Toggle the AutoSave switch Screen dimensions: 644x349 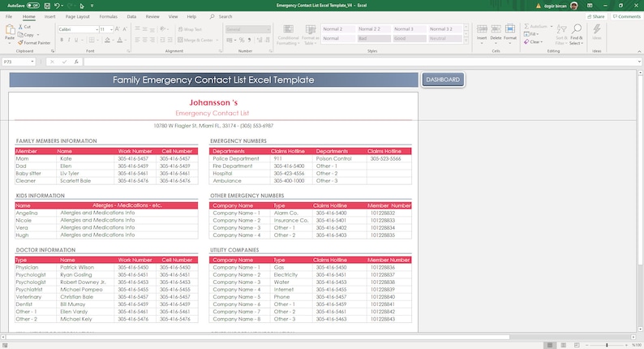[33, 6]
